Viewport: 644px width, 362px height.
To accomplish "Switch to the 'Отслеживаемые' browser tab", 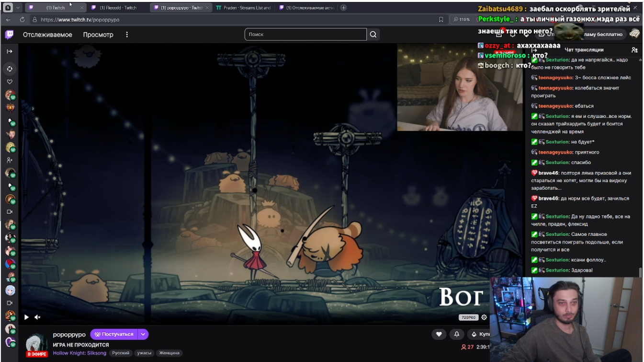I will click(x=305, y=8).
